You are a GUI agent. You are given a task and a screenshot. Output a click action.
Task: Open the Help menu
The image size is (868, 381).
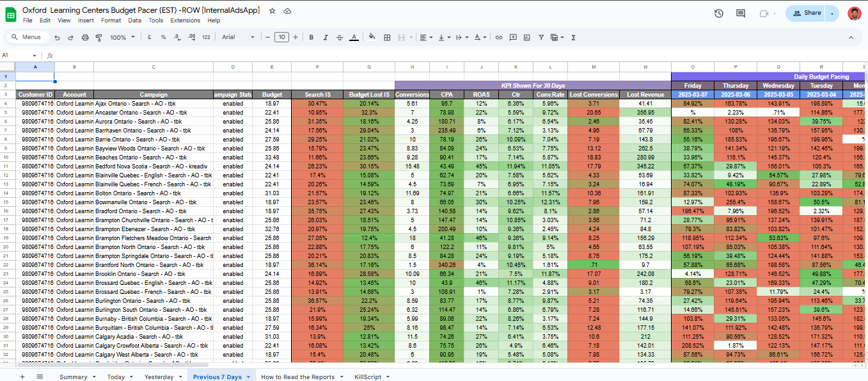(x=214, y=20)
